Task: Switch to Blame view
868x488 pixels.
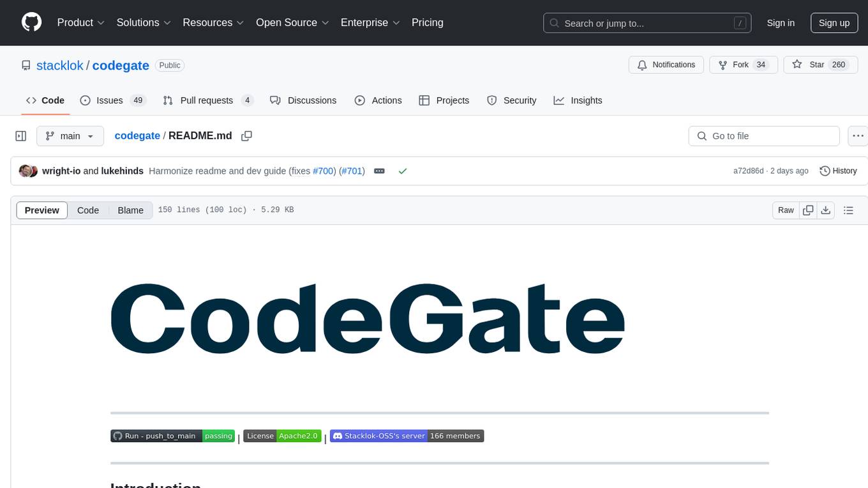Action: (x=130, y=210)
